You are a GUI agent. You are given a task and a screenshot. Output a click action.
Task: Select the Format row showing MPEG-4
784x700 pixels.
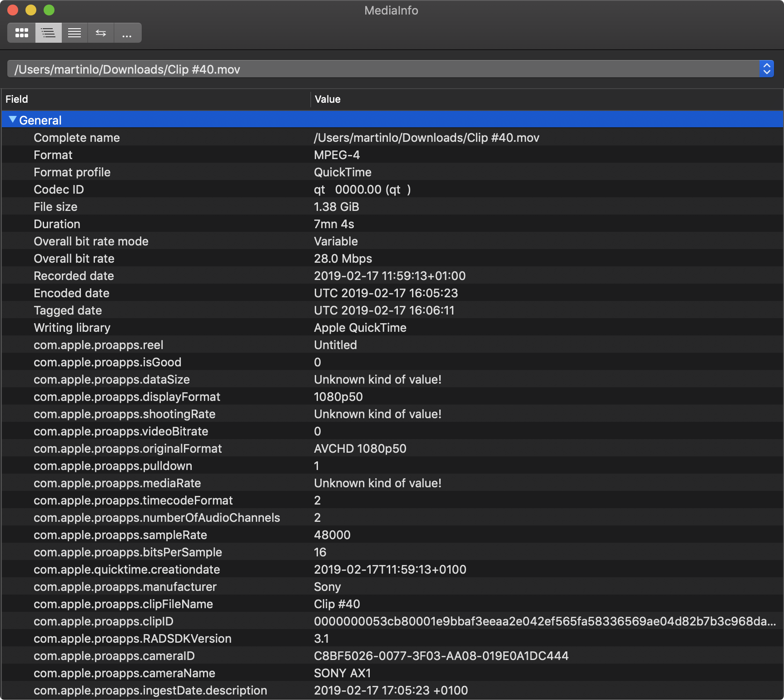(x=392, y=155)
